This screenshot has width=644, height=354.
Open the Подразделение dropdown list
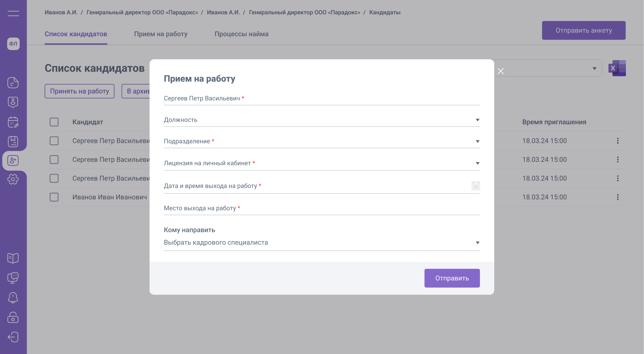pos(321,141)
